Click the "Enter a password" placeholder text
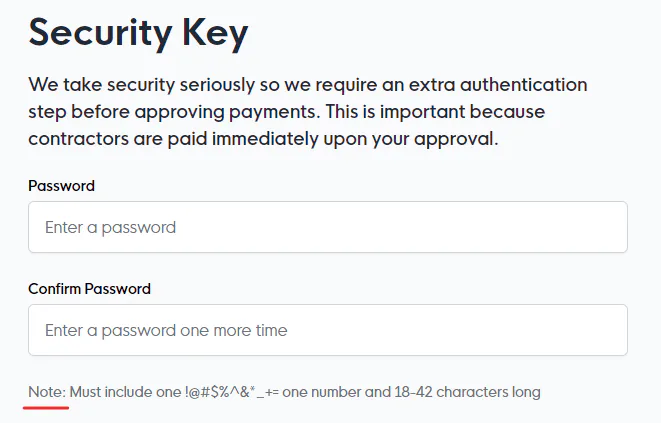 (x=110, y=228)
